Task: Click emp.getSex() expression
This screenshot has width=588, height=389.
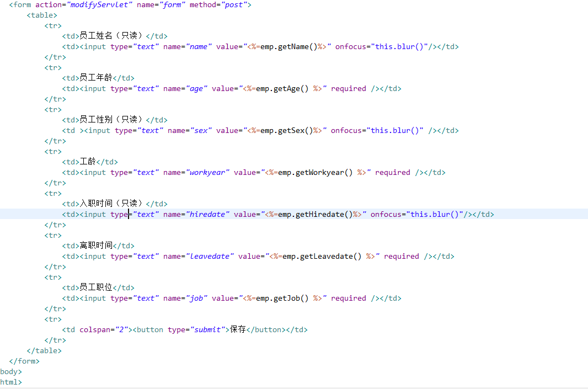Action: coord(286,131)
